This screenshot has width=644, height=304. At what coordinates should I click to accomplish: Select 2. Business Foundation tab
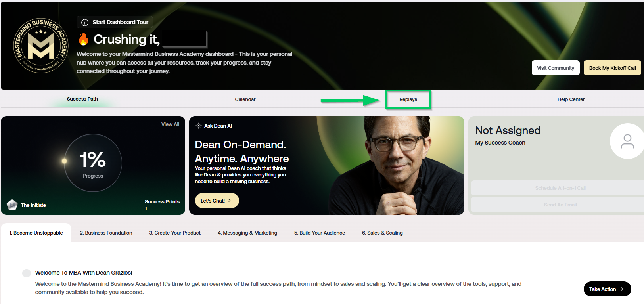(x=106, y=233)
